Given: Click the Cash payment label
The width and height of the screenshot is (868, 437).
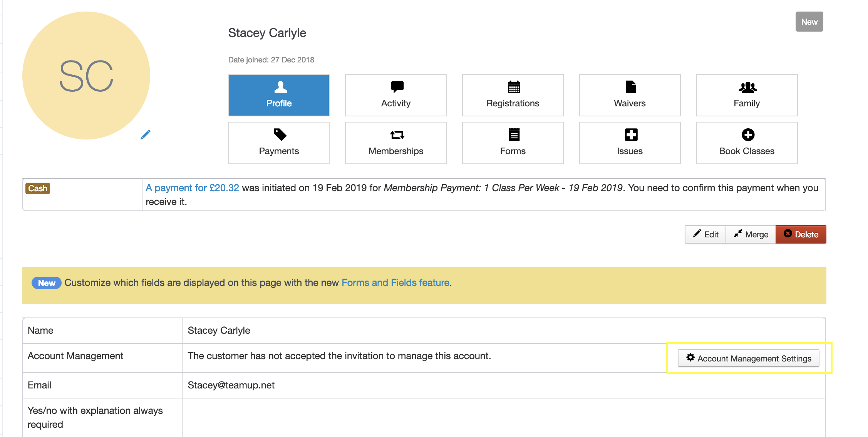Looking at the screenshot, I should [38, 188].
